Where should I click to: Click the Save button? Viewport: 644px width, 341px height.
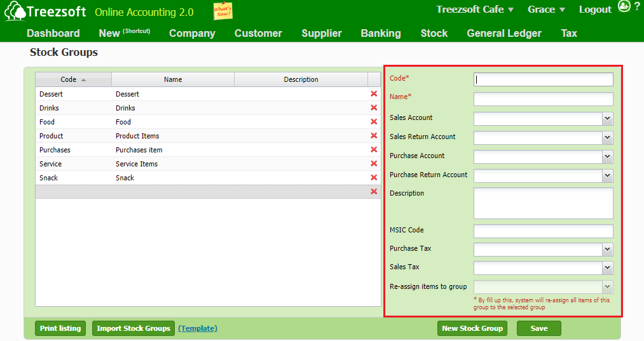pyautogui.click(x=538, y=328)
